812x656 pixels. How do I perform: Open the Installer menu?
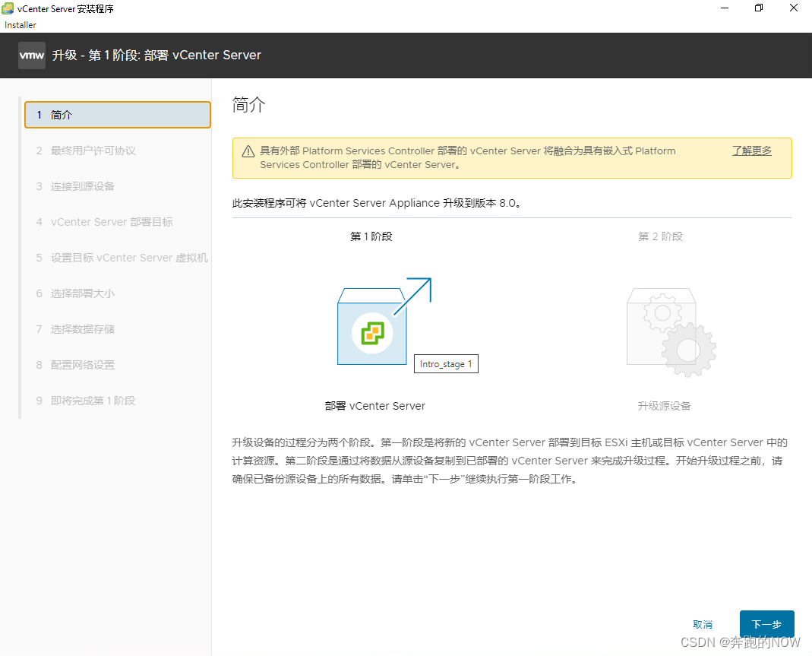coord(21,25)
